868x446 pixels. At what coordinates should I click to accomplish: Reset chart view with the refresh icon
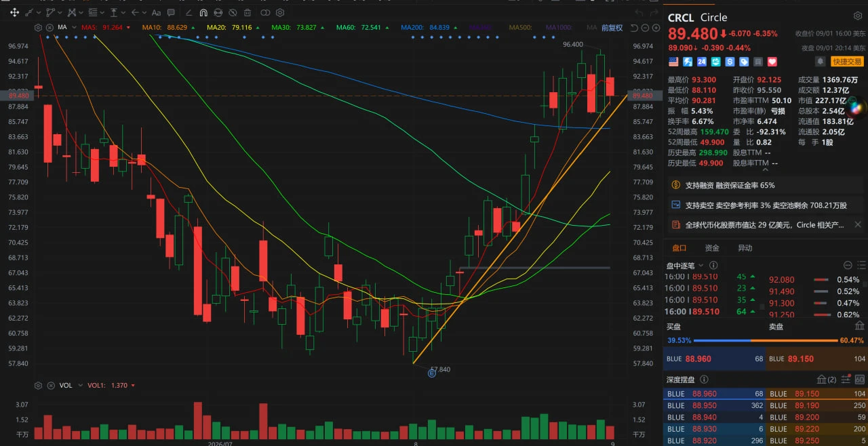634,28
